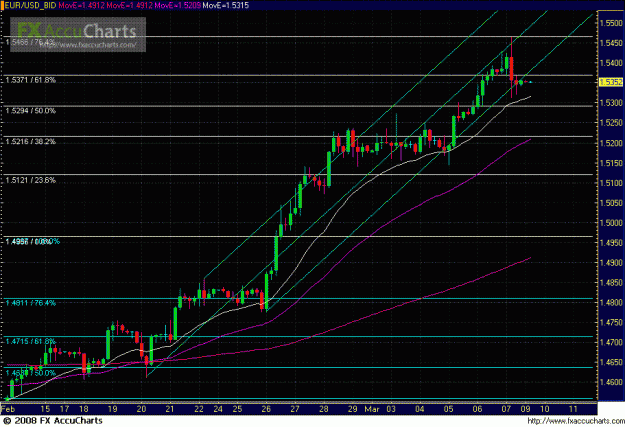Click 1.5200 on the price axis
The image size is (625, 427).
(611, 143)
